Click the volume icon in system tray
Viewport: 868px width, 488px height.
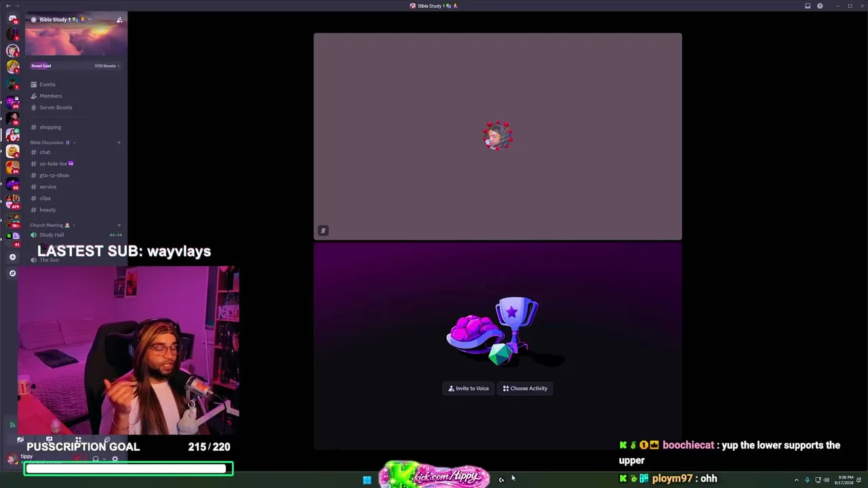(x=826, y=480)
